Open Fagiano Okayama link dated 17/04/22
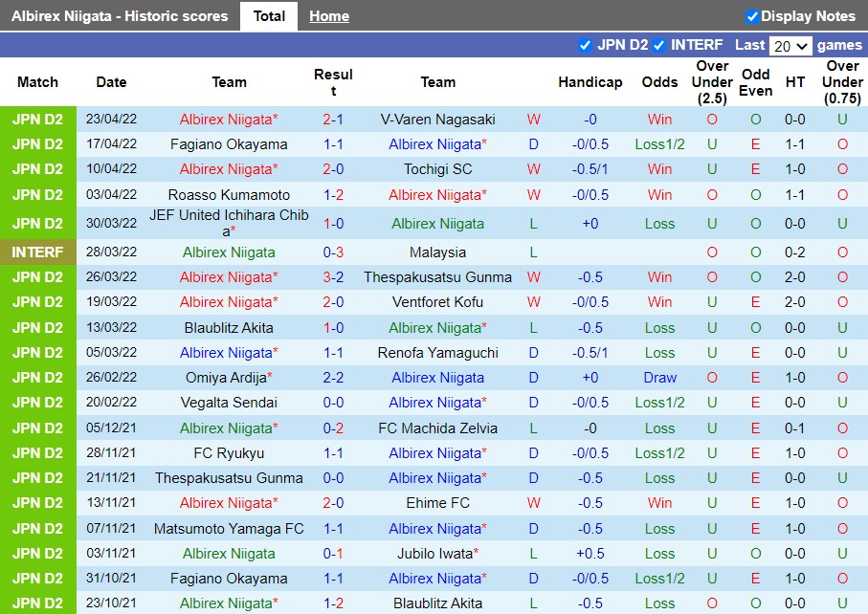 pyautogui.click(x=229, y=144)
